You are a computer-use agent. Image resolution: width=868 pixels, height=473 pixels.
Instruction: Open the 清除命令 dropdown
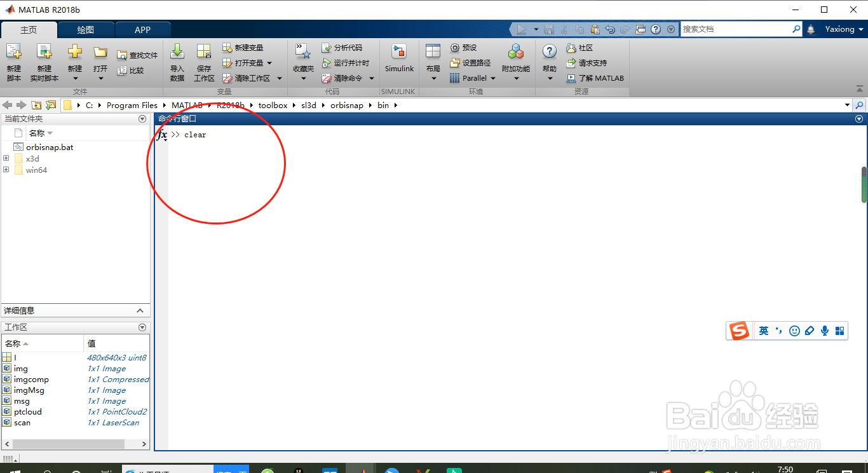coord(372,78)
